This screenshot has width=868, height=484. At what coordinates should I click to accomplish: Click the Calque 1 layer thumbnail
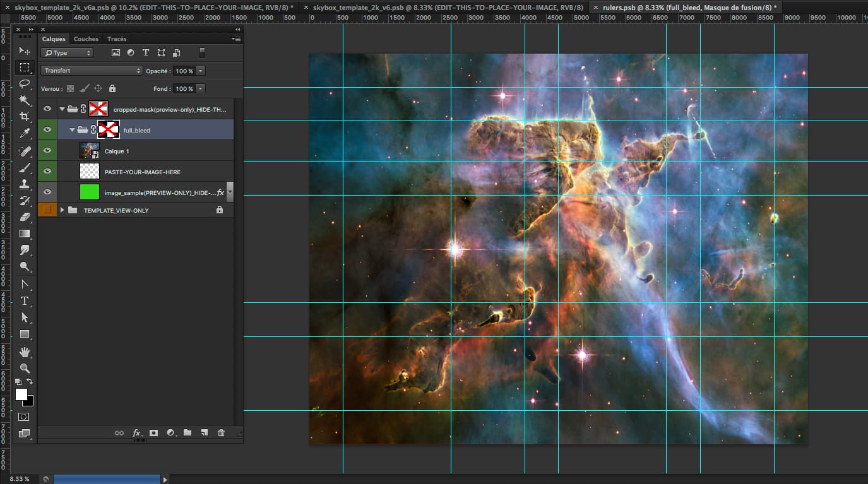[x=90, y=151]
